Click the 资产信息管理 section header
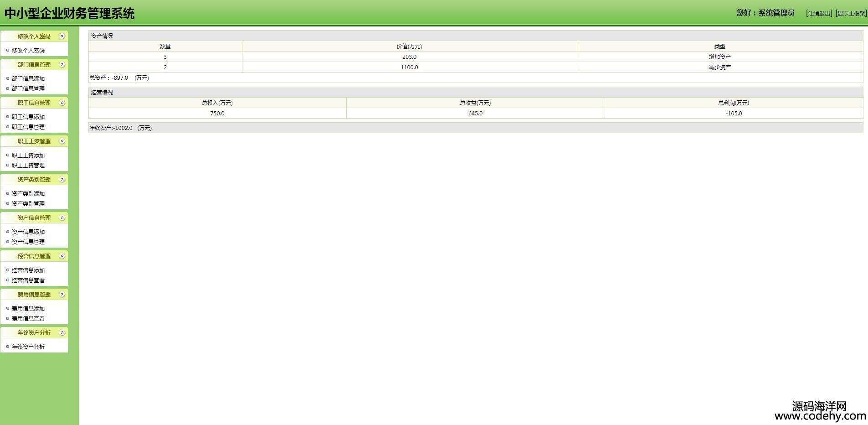The image size is (868, 425). pos(34,218)
